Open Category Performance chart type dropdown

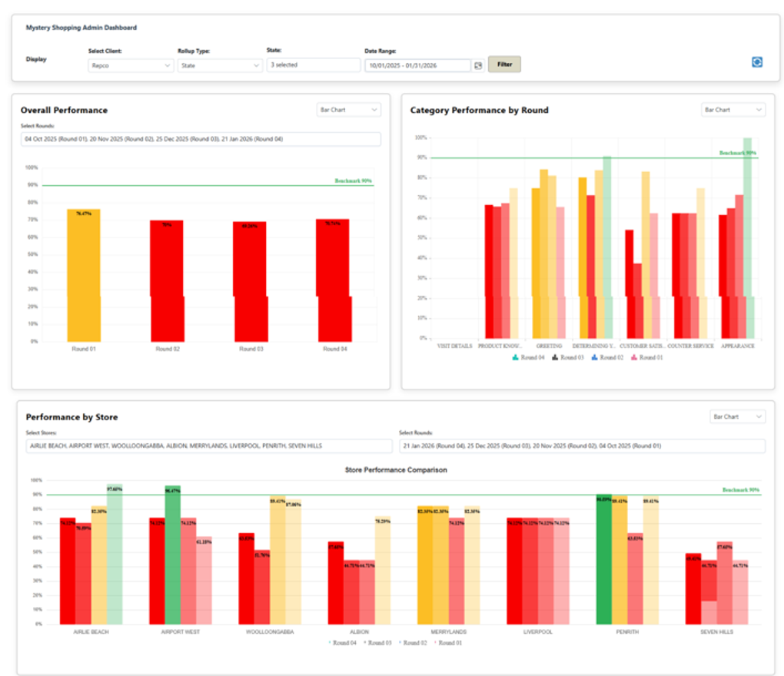pos(733,110)
